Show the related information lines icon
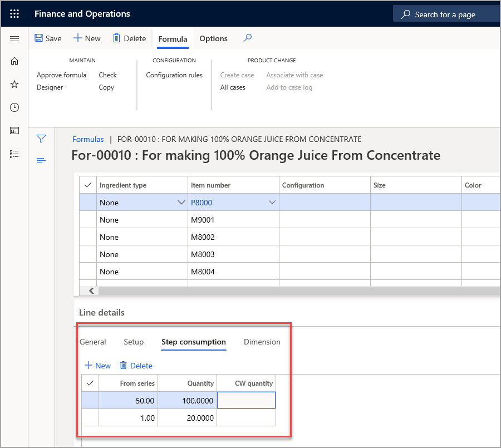This screenshot has height=448, width=501. [x=41, y=160]
